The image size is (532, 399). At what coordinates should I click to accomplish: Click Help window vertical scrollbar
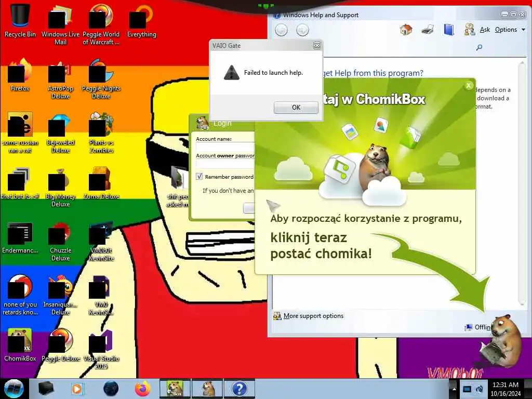click(522, 183)
